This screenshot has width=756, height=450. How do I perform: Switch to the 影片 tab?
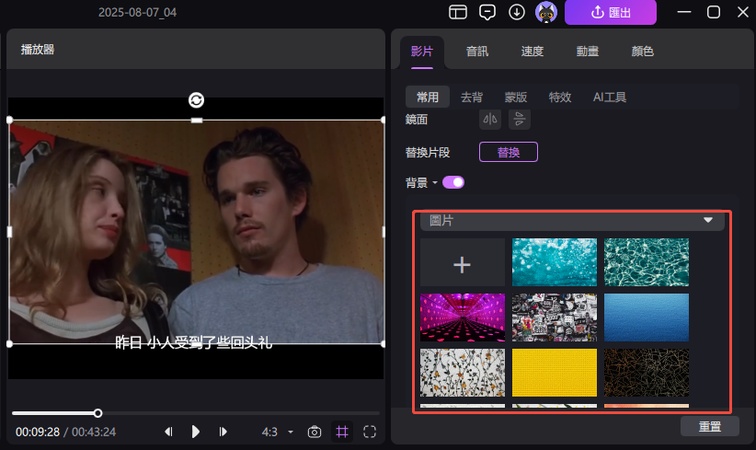pyautogui.click(x=422, y=51)
